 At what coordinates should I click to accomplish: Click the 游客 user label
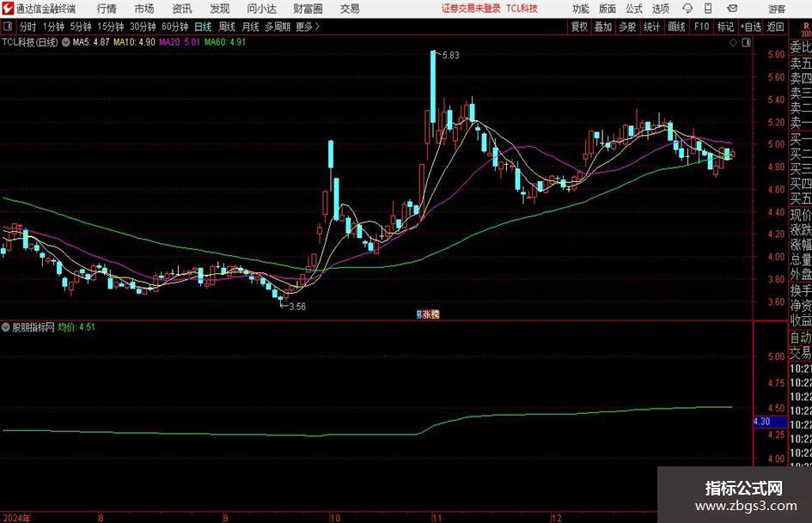pyautogui.click(x=777, y=9)
